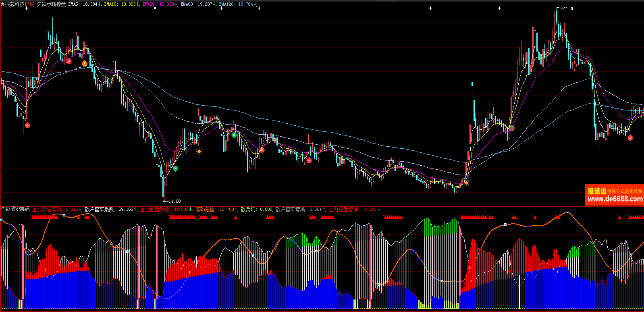Viewport: 644px width, 312px height.
Task: Click the orange exclamation warning marker
Action: [85, 63]
